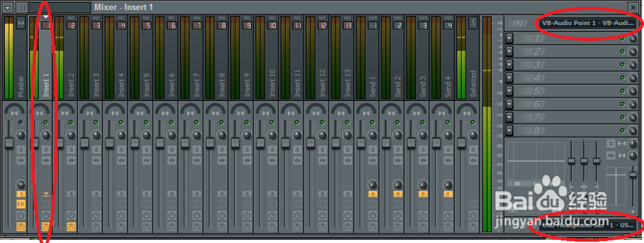Toggle the mixer view layout button

click(21, 7)
